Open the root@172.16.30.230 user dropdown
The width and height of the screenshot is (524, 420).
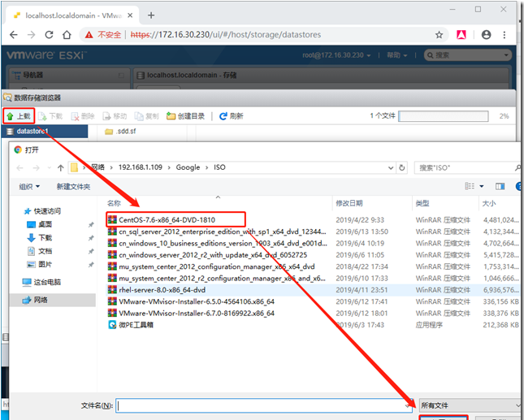(x=336, y=55)
